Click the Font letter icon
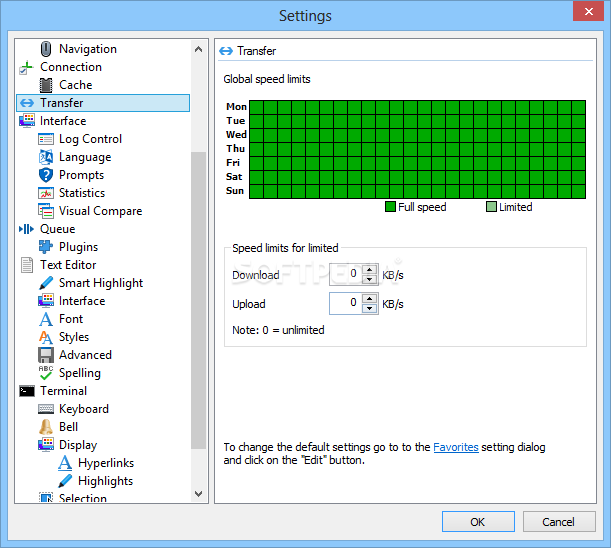The height and width of the screenshot is (548, 611). 46,319
